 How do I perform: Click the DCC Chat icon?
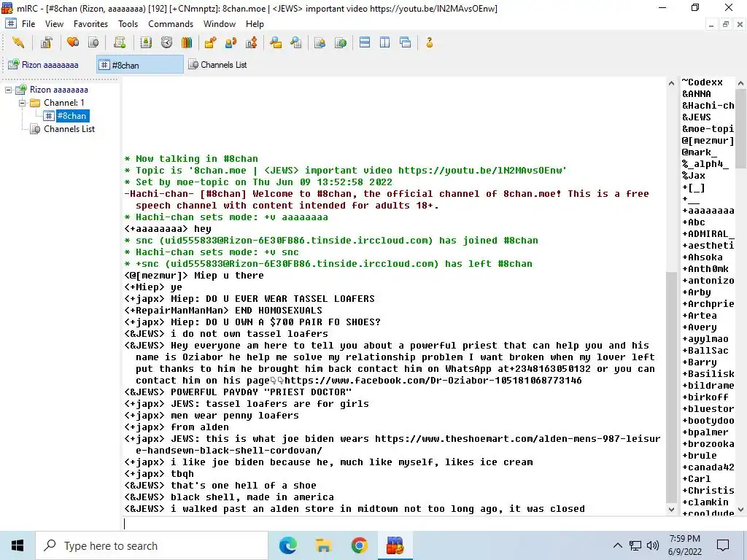coord(231,43)
